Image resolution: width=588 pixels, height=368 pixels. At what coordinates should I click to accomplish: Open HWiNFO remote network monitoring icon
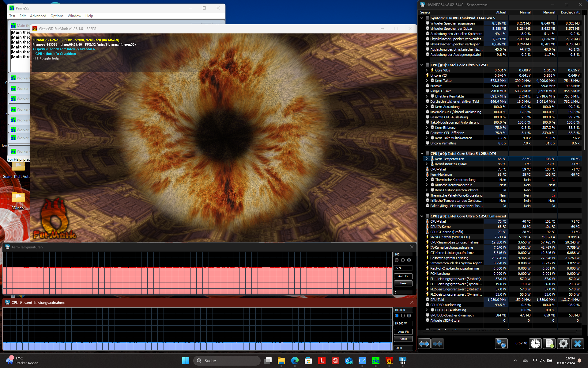[x=501, y=344]
